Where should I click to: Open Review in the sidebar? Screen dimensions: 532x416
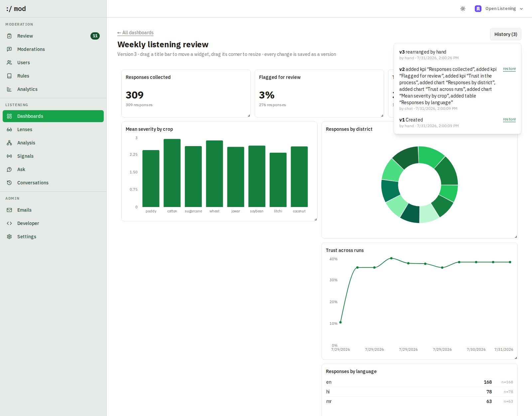pos(53,36)
